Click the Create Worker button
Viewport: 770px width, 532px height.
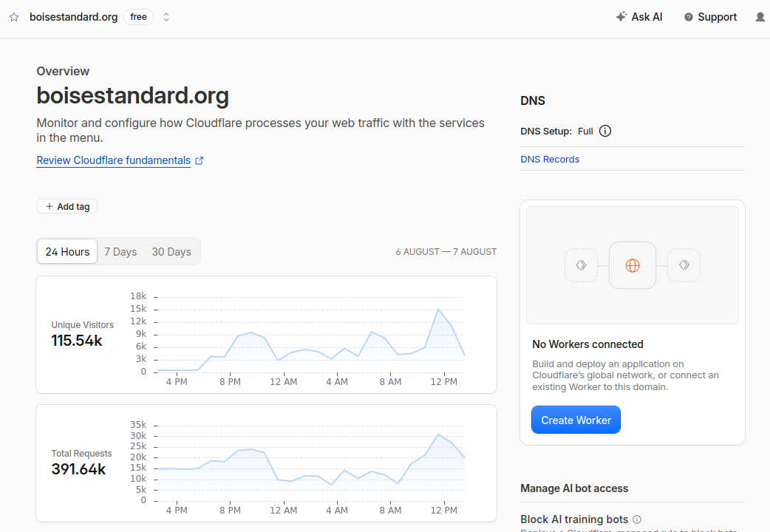click(576, 420)
